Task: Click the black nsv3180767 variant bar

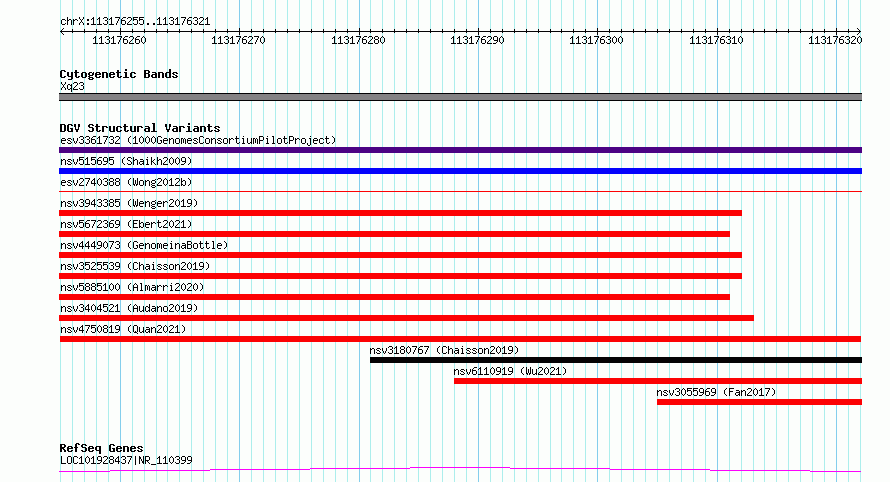Action: pyautogui.click(x=616, y=360)
